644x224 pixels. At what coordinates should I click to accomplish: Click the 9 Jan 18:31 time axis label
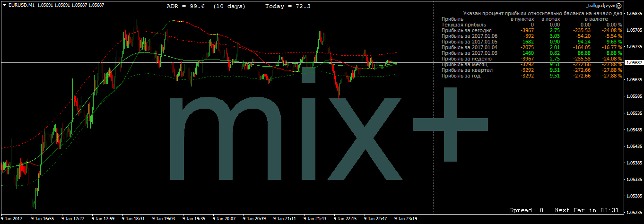coord(133,219)
